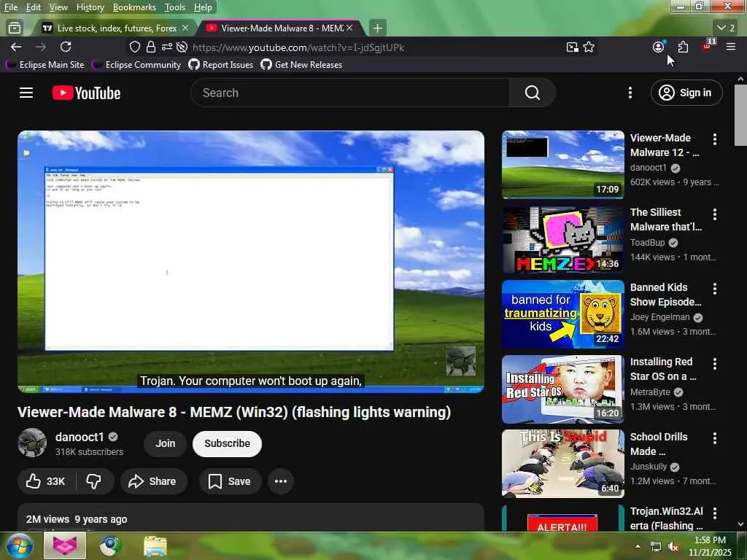Open options for School Drills Made video
The width and height of the screenshot is (747, 560).
pyautogui.click(x=715, y=438)
